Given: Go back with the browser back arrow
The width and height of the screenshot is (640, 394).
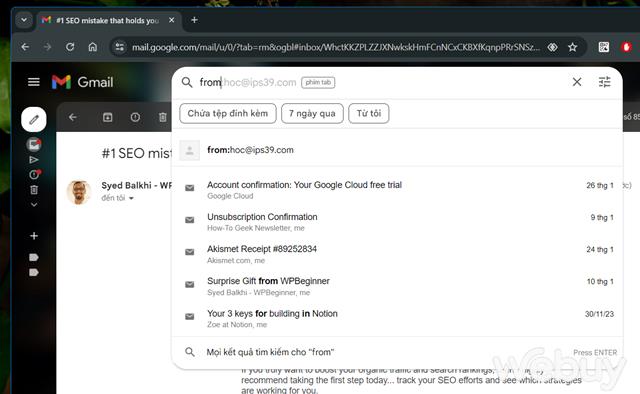Looking at the screenshot, I should (25, 47).
